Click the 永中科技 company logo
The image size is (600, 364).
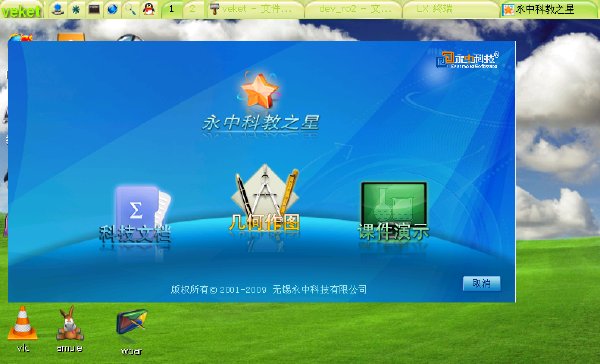[x=467, y=60]
